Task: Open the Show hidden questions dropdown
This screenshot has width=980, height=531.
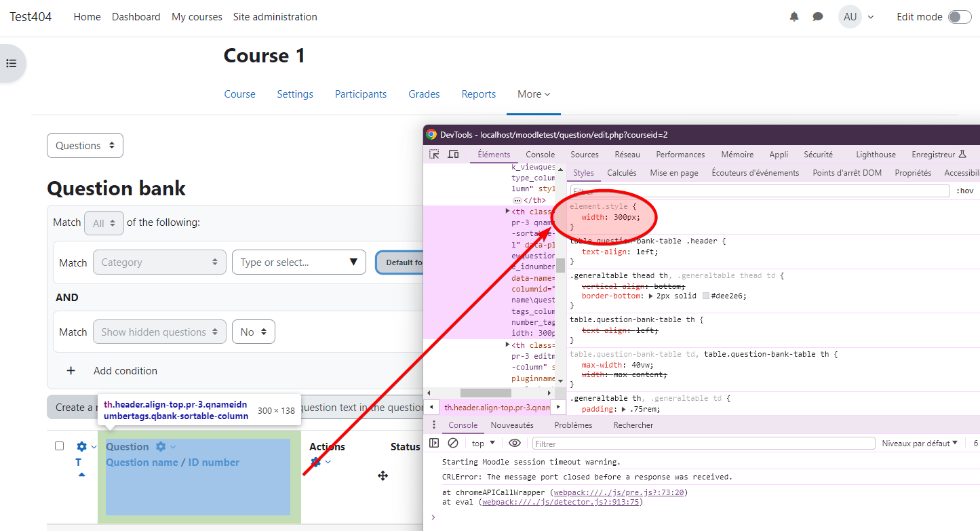Action: click(x=159, y=332)
